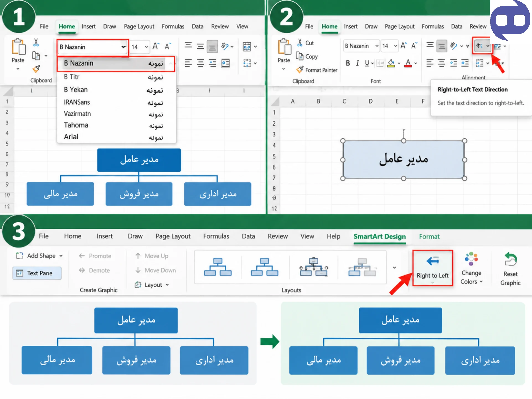532x399 pixels.
Task: Toggle the Text Pane button
Action: point(37,273)
